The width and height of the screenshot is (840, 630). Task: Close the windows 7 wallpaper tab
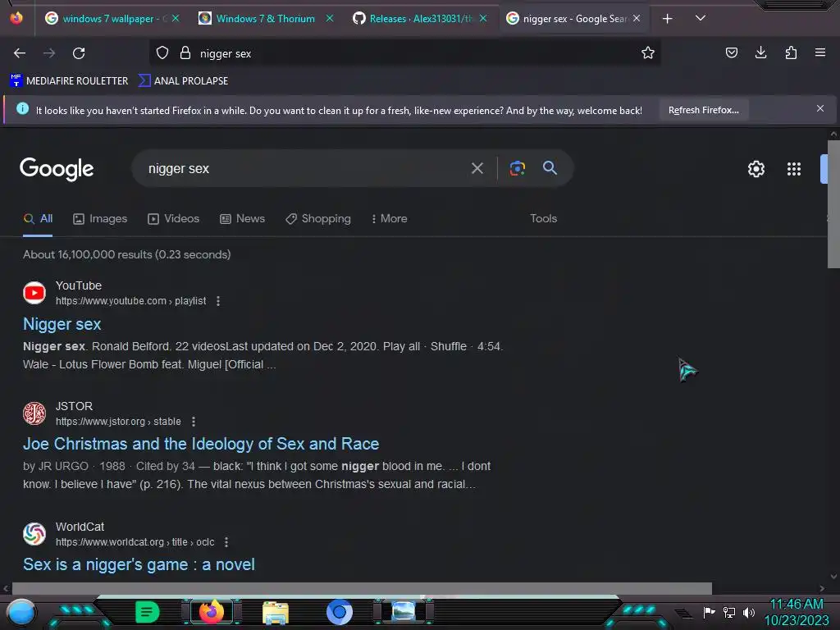176,18
